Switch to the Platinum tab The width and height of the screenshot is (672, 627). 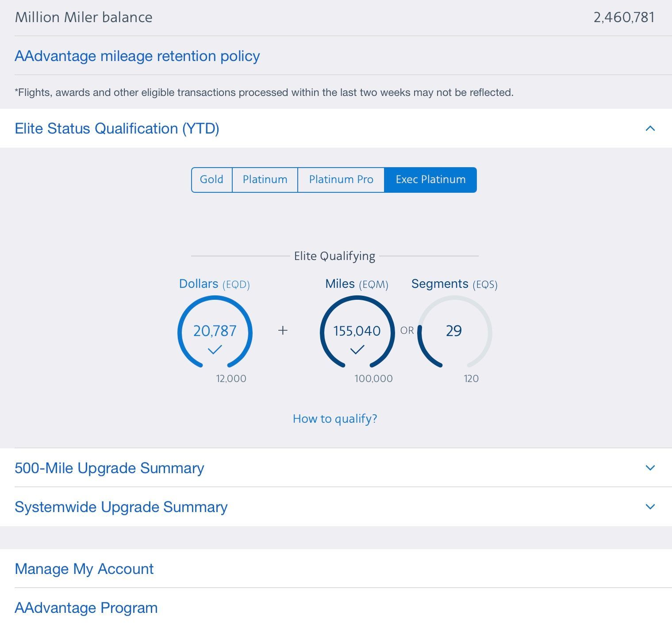click(x=265, y=180)
